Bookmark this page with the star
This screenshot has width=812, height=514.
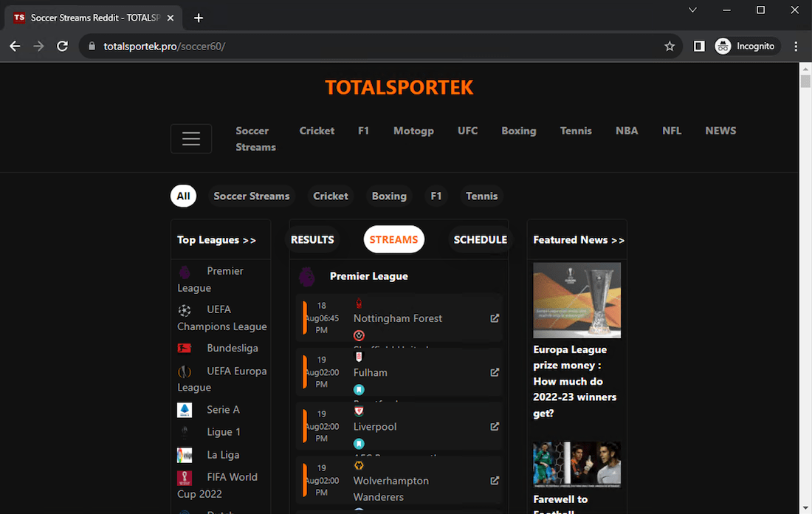coord(670,46)
